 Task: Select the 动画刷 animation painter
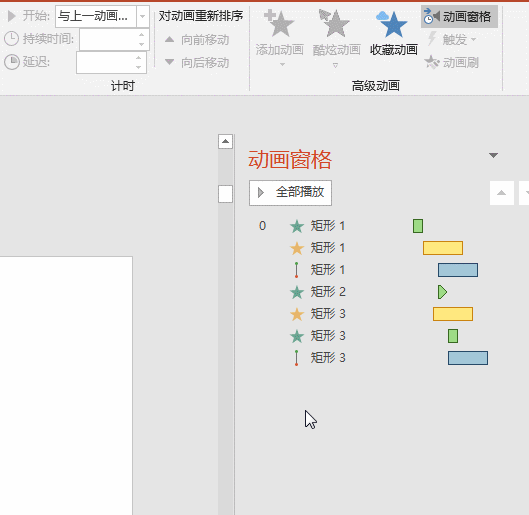click(451, 62)
